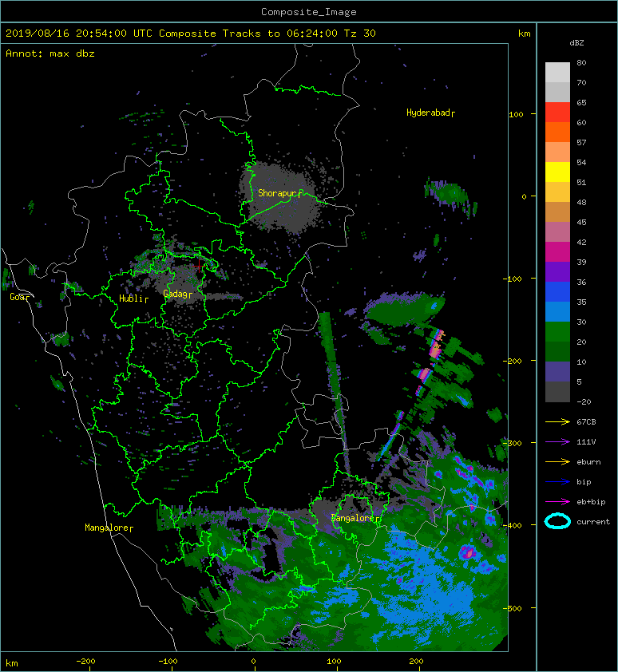618x672 pixels.
Task: Pick the orange 57-60 dBZ swatch
Action: (x=557, y=132)
